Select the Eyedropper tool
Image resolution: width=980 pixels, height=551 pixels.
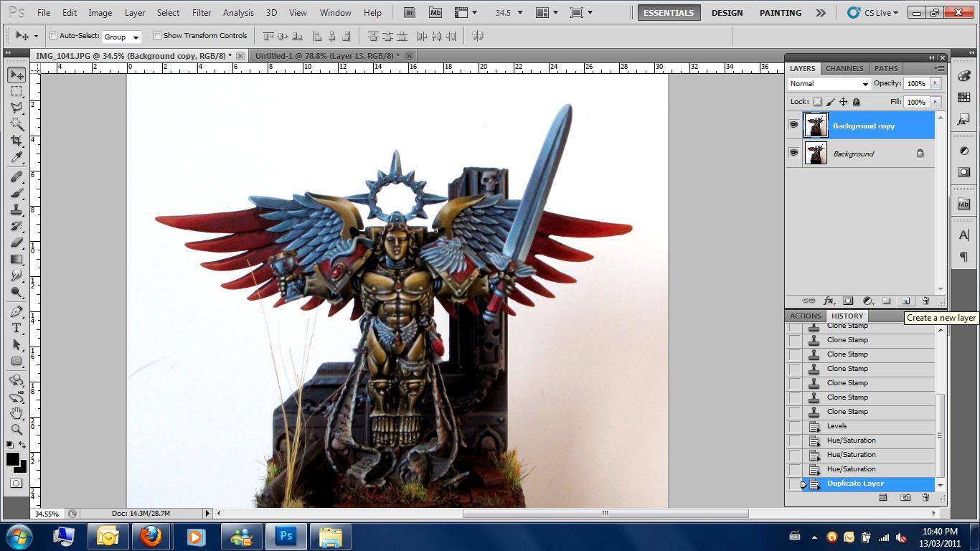coord(17,158)
